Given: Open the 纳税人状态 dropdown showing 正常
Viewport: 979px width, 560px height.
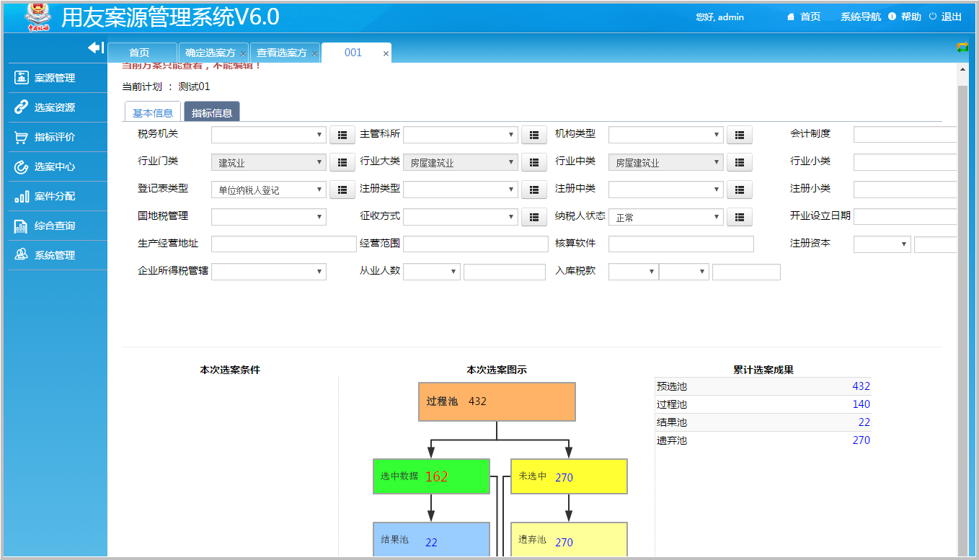Looking at the screenshot, I should click(x=666, y=217).
